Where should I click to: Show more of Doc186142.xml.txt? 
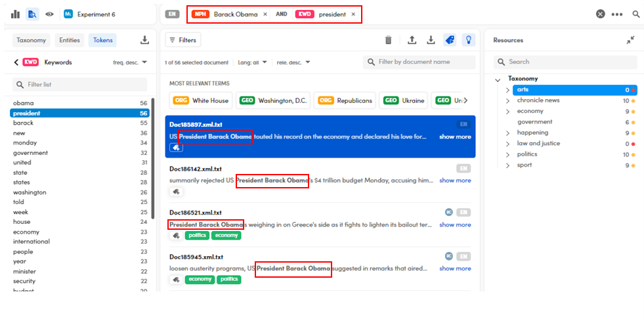[455, 181]
